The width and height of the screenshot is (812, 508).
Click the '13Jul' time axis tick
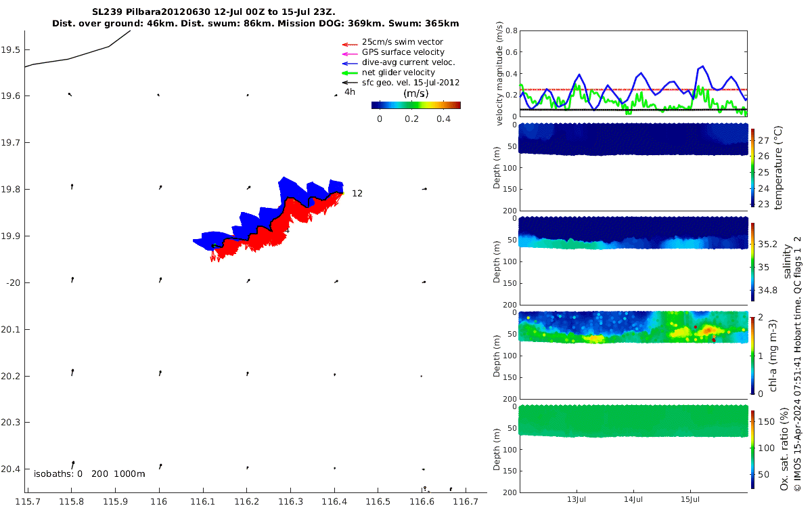577,499
